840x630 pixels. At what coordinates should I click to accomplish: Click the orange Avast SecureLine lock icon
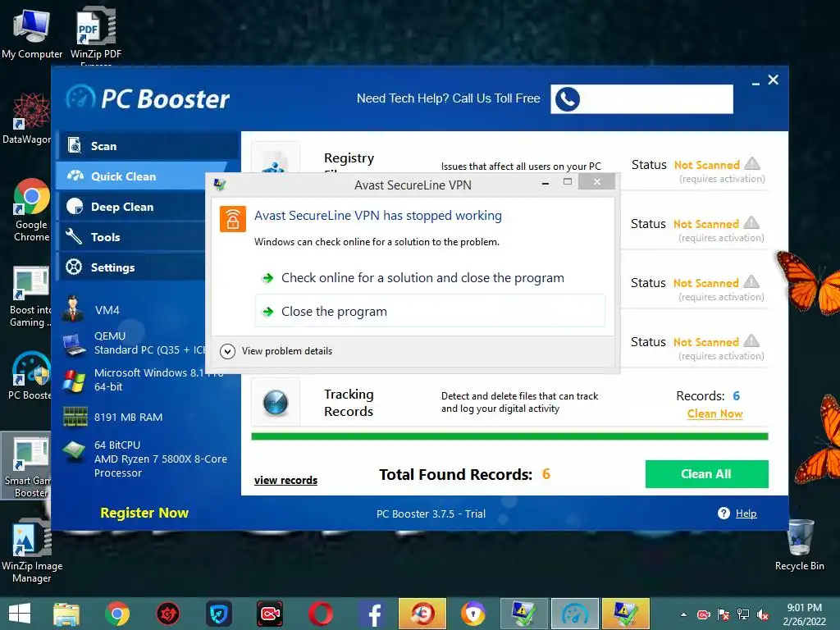tap(233, 218)
